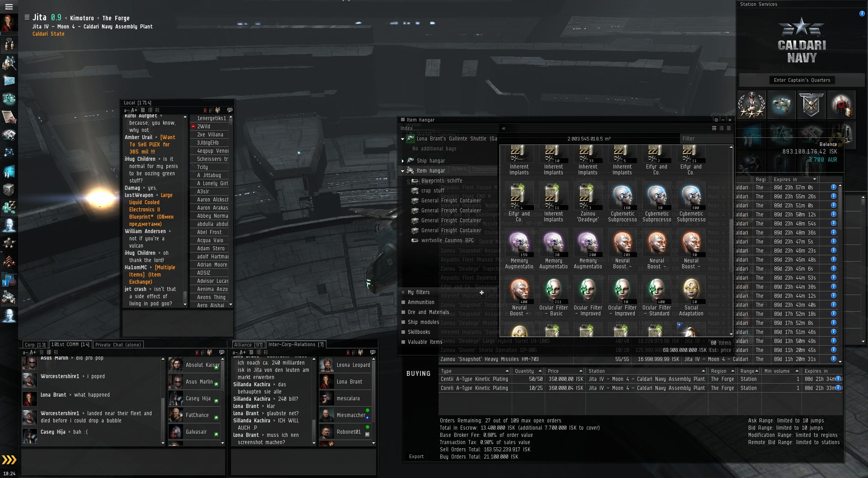The width and height of the screenshot is (868, 478).
Task: Click the Kimotoro constellation link
Action: [82, 18]
